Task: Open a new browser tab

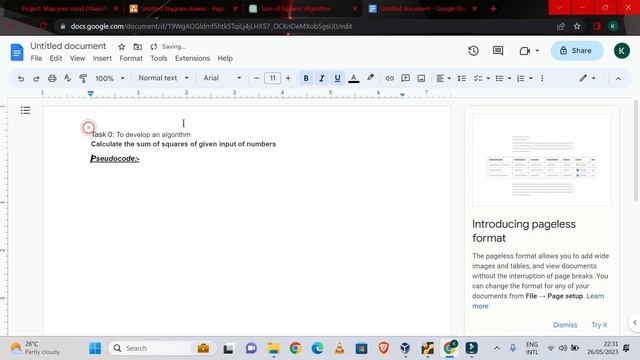Action: pyautogui.click(x=493, y=9)
